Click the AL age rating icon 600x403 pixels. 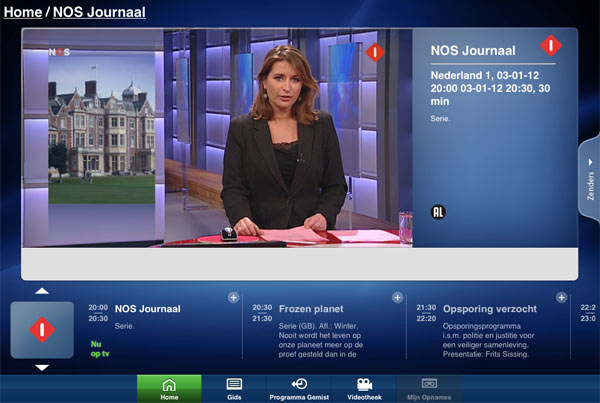point(438,211)
